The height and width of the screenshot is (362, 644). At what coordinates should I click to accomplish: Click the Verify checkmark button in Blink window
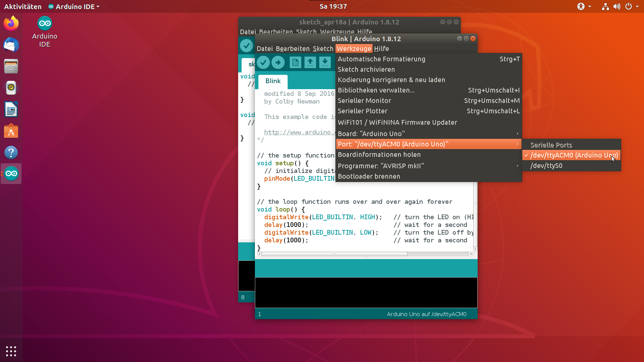(x=263, y=62)
